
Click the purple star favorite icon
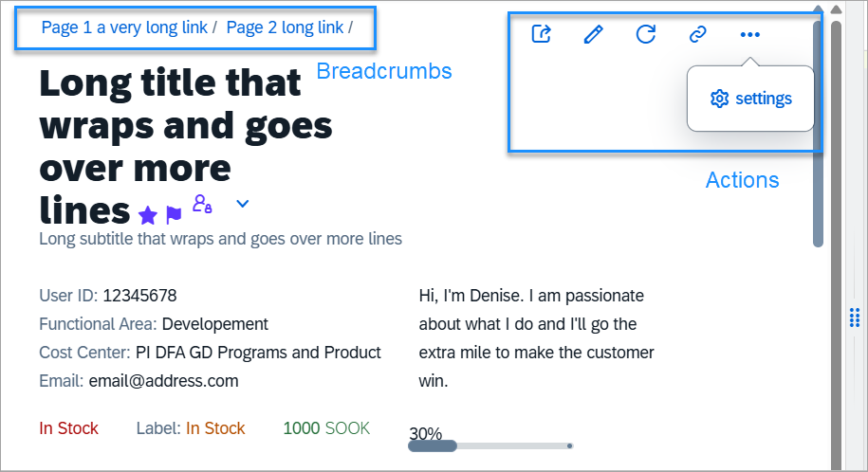148,215
